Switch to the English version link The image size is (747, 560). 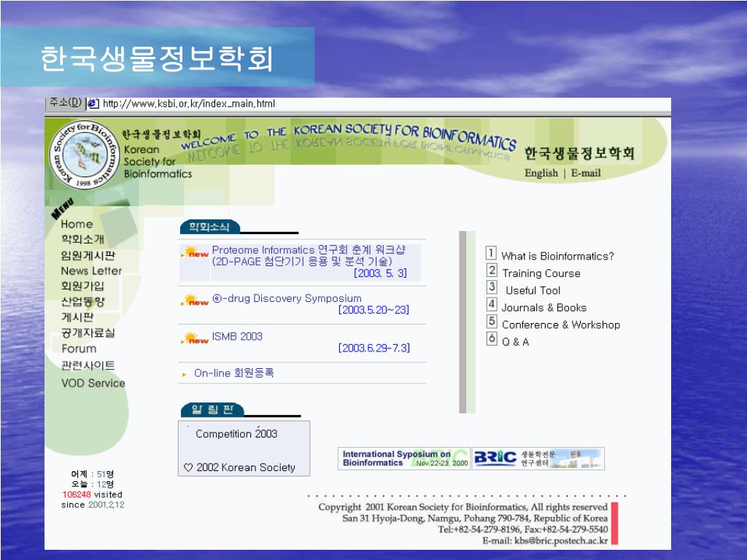(x=541, y=174)
